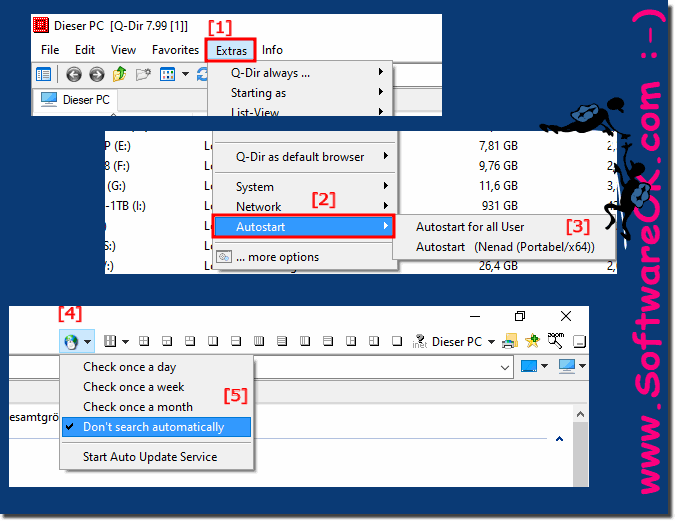
Task: Maximize the Q-Dir window
Action: coord(520,316)
